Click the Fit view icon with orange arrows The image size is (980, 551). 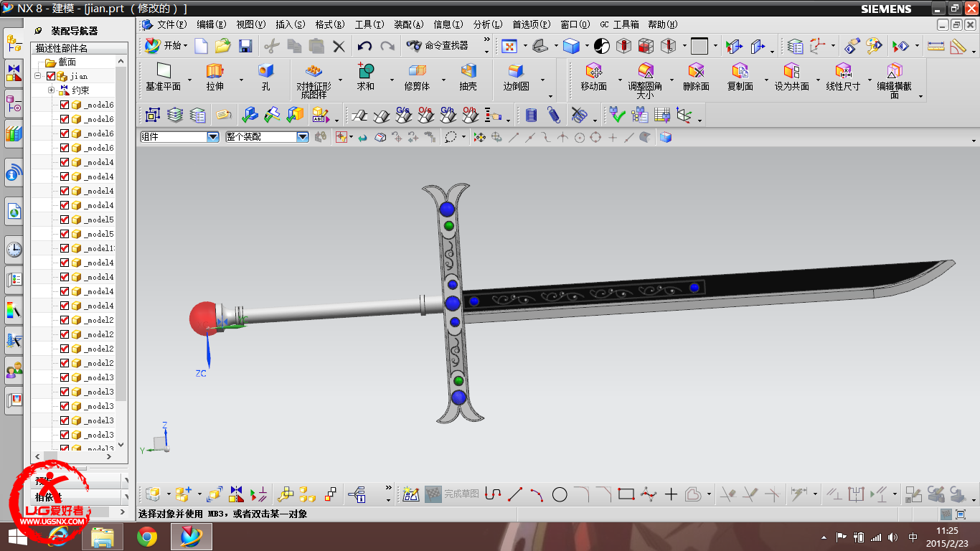coord(509,46)
